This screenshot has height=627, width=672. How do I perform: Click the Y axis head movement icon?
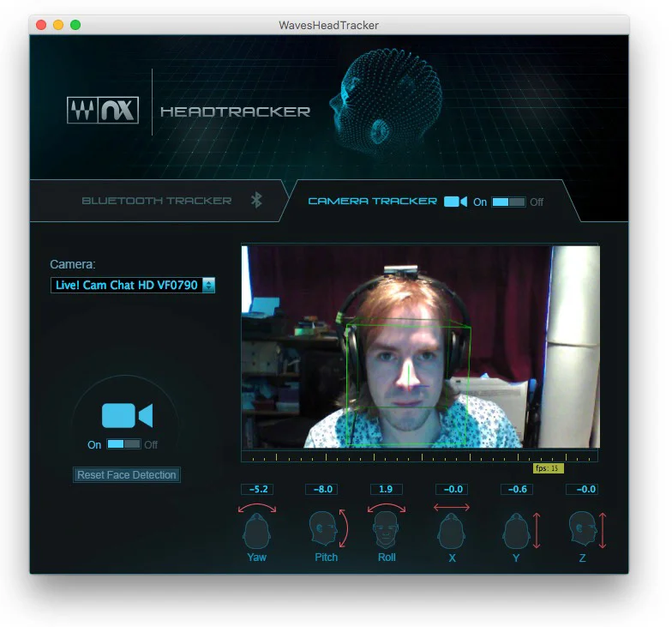click(521, 531)
